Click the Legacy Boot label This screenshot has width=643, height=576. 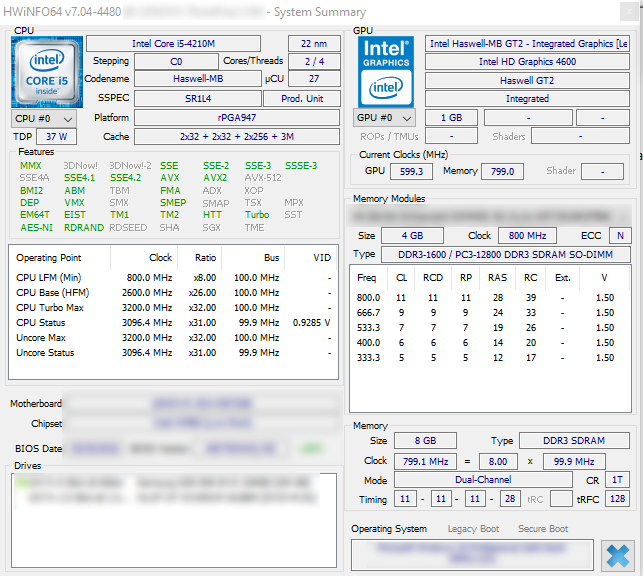473,529
